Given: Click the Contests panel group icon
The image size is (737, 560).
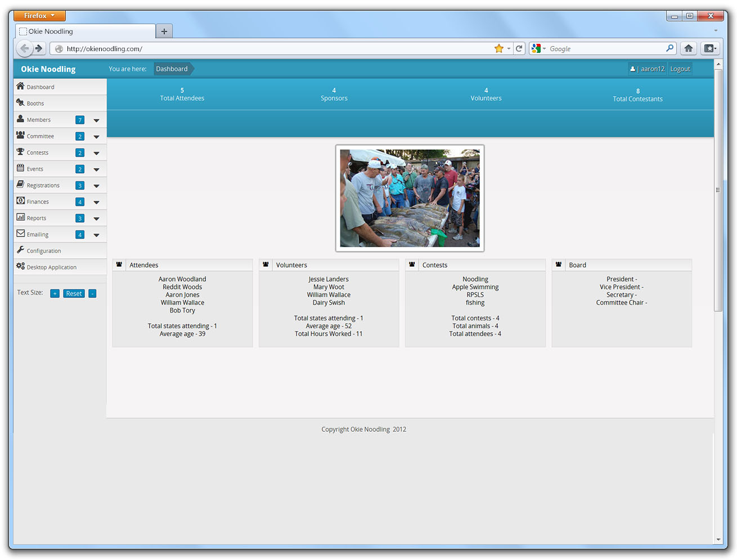Looking at the screenshot, I should click(x=412, y=264).
